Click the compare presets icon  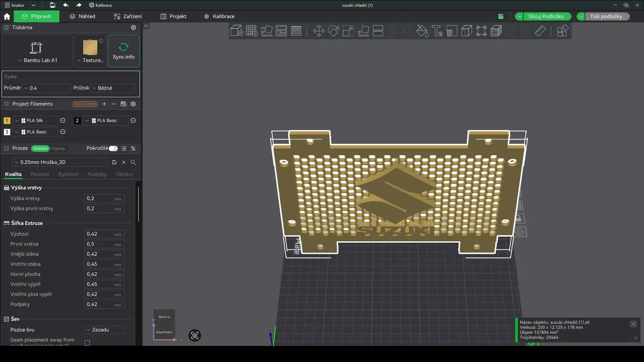pyautogui.click(x=133, y=148)
